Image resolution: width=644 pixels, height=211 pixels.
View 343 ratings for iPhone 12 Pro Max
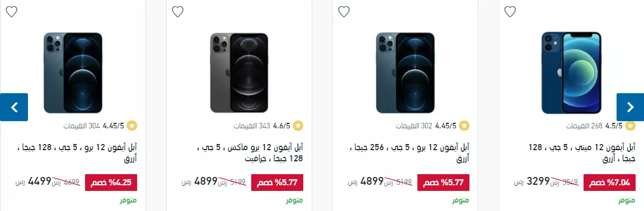click(252, 126)
